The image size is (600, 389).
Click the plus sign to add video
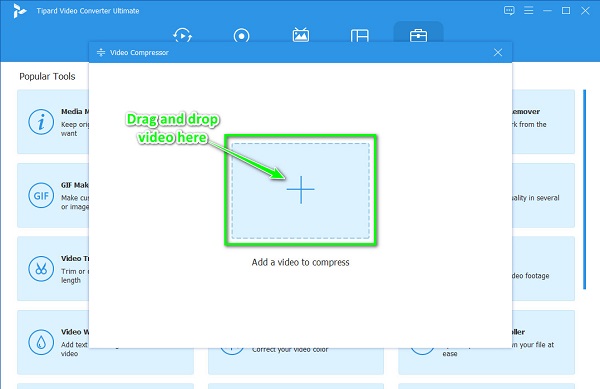coord(300,189)
